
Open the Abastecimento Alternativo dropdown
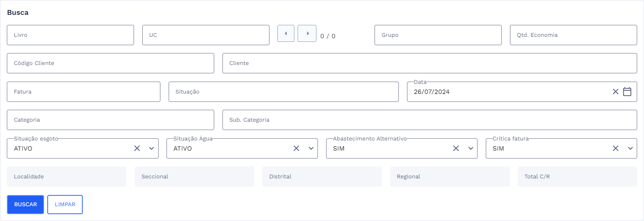click(470, 148)
